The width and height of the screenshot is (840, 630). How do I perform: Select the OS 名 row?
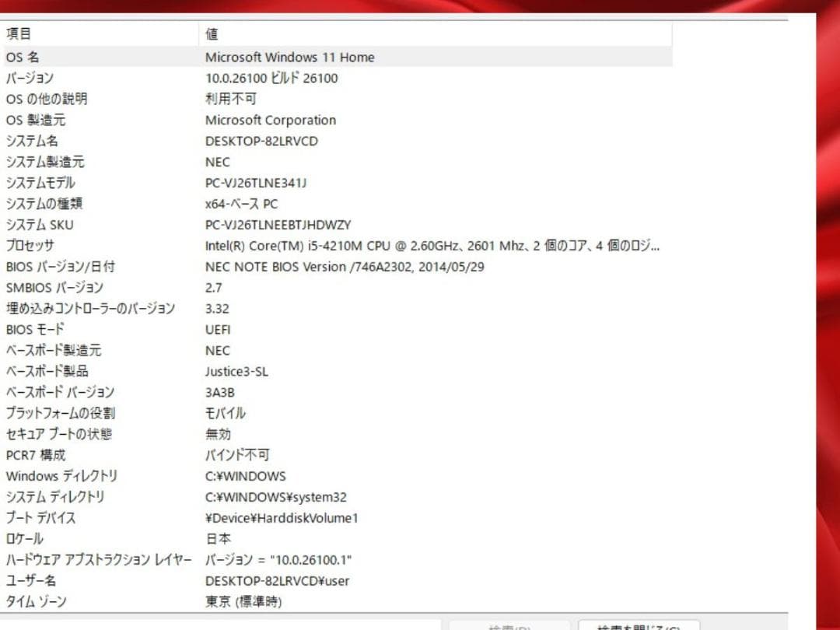[337, 57]
